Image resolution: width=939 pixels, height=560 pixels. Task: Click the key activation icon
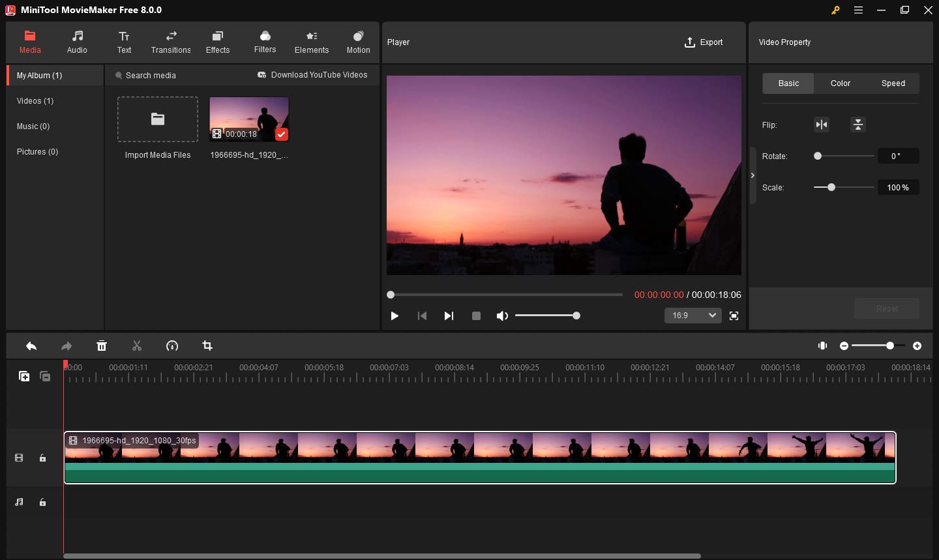835,10
